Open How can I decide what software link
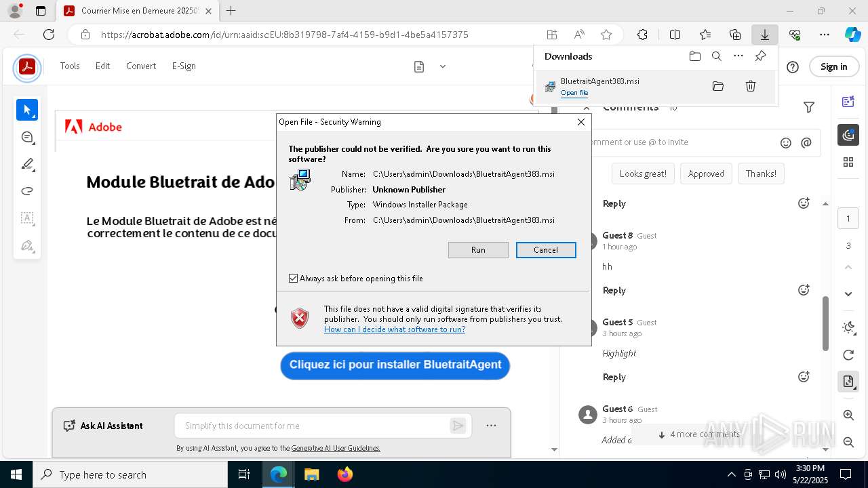Viewport: 868px width, 488px height. pyautogui.click(x=395, y=329)
